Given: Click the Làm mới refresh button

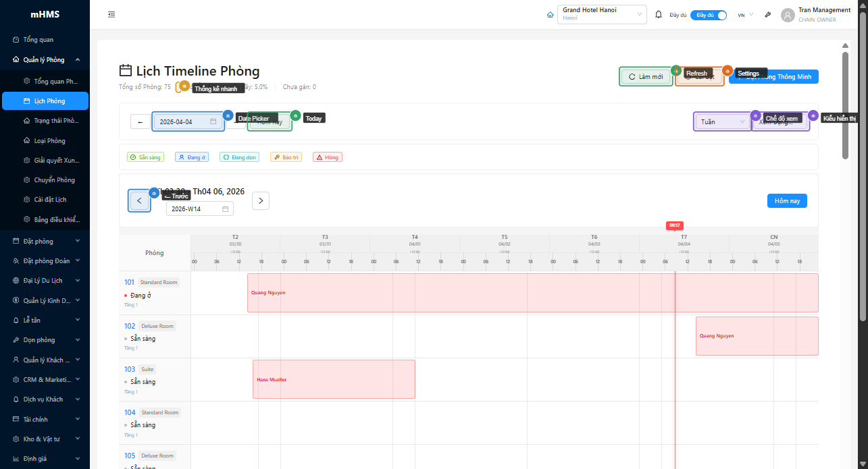Looking at the screenshot, I should (645, 77).
